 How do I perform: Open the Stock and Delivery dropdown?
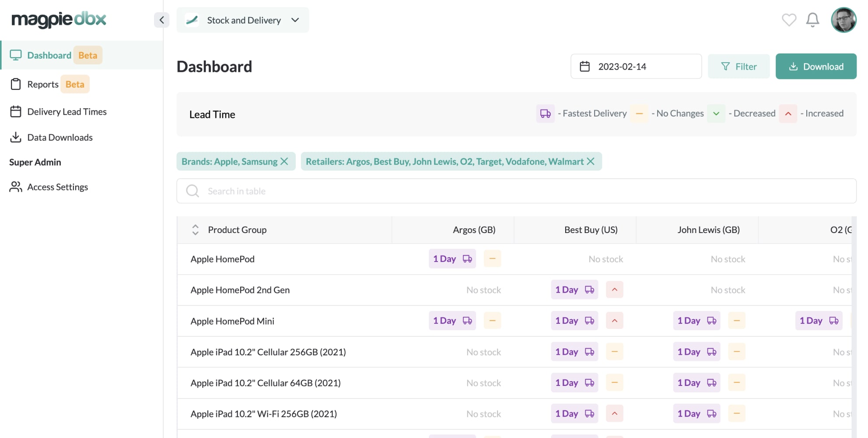pos(243,20)
